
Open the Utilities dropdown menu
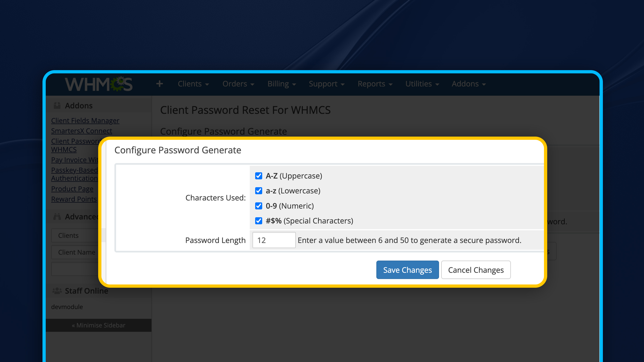(x=422, y=84)
